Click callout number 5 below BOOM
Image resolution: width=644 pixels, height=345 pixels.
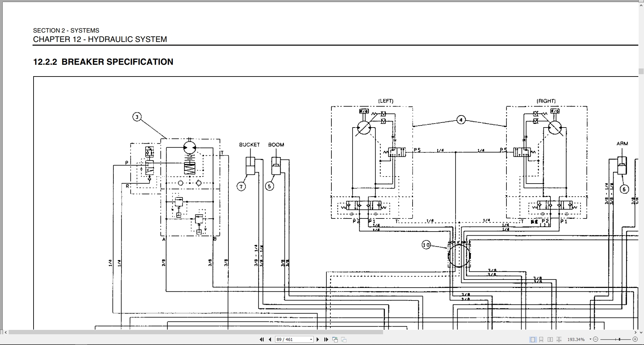click(270, 186)
